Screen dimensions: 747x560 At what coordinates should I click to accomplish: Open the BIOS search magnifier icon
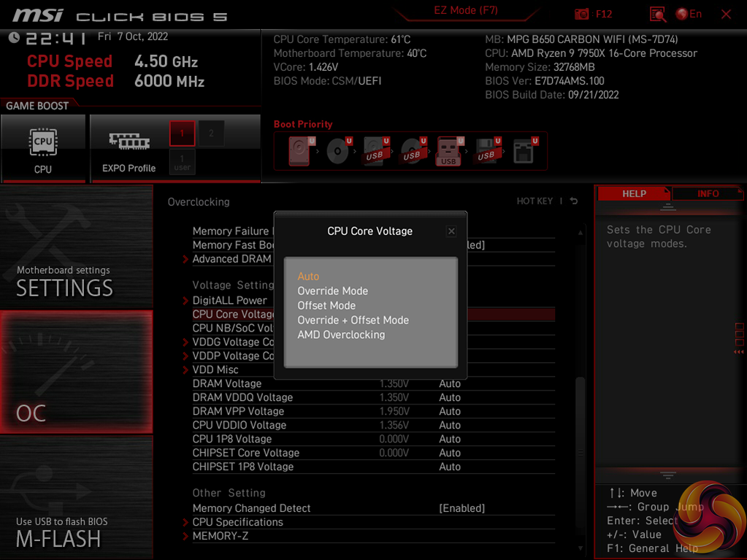[x=657, y=15]
